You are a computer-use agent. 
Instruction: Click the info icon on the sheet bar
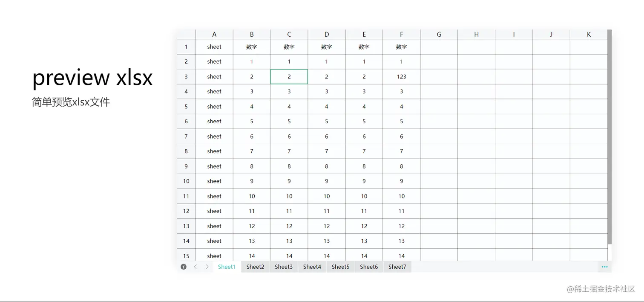pos(184,267)
